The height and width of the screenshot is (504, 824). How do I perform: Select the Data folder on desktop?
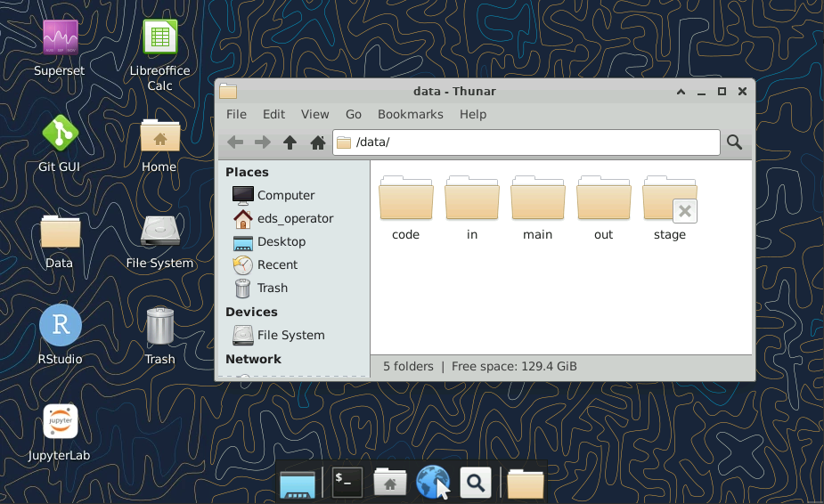tap(60, 232)
